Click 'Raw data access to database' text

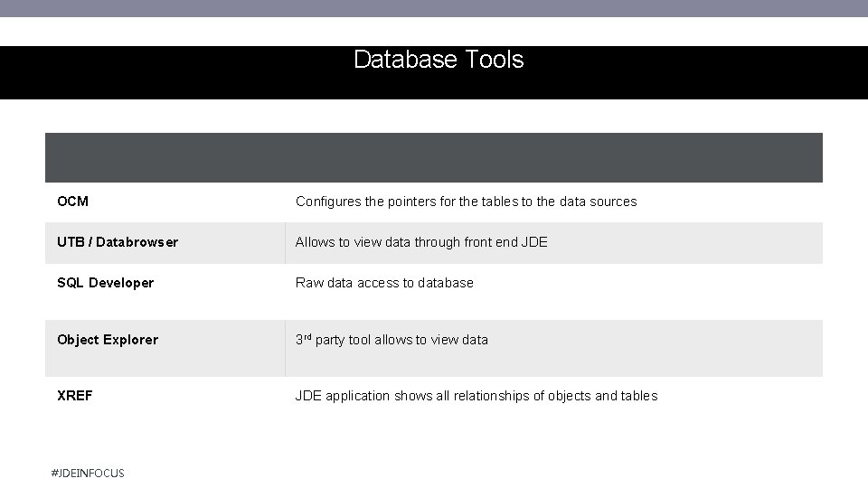384,283
